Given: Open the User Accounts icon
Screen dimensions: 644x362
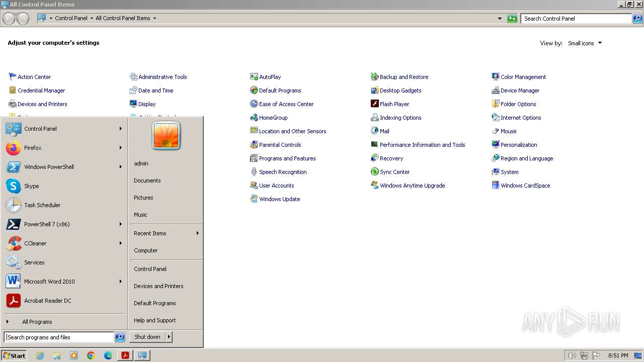Looking at the screenshot, I should (x=254, y=186).
